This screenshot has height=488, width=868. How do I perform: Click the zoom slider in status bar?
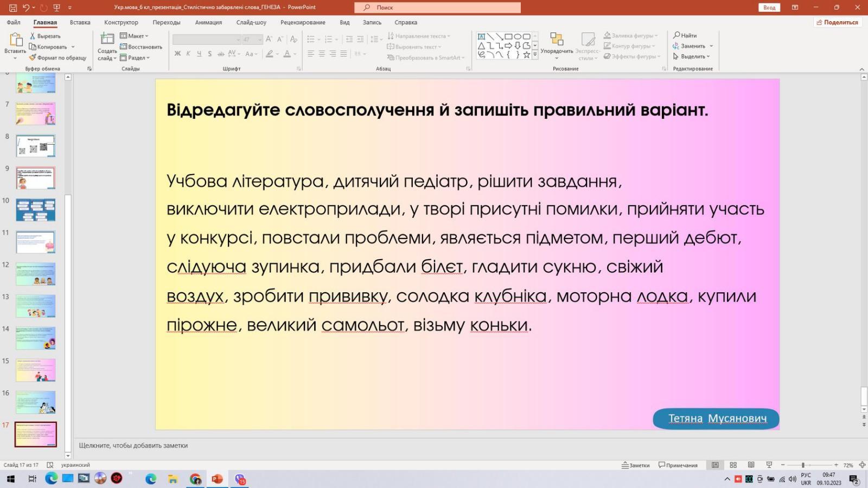pos(803,465)
